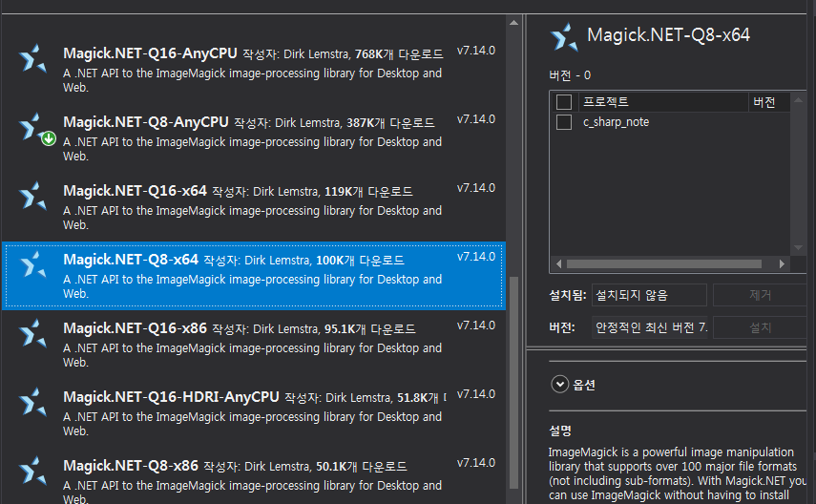Toggle the select-all projects header checkbox

tap(564, 102)
